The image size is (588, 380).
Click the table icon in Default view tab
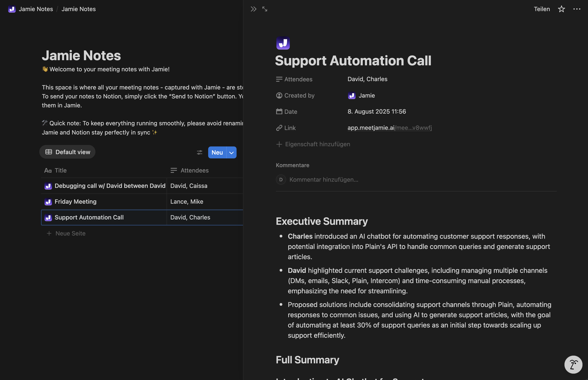click(49, 152)
